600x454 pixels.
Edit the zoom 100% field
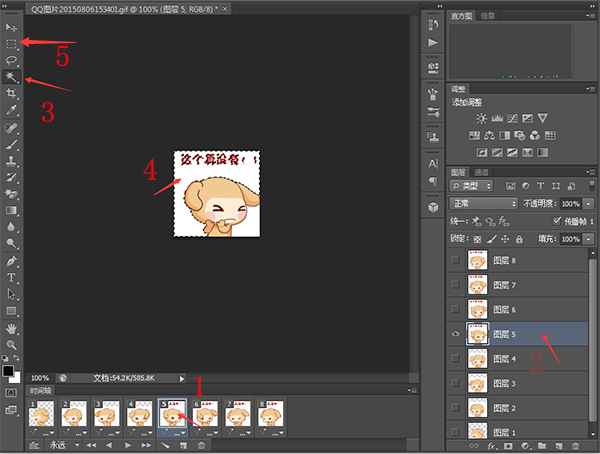point(40,378)
